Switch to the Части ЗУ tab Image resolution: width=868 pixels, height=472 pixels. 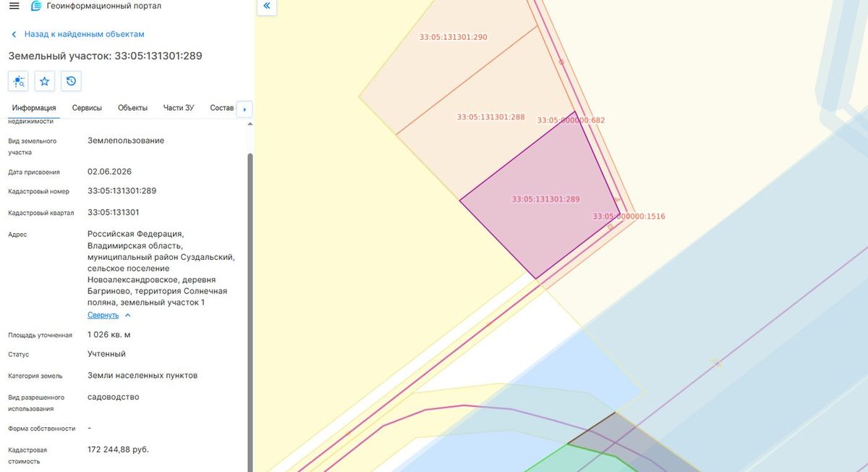click(x=179, y=108)
